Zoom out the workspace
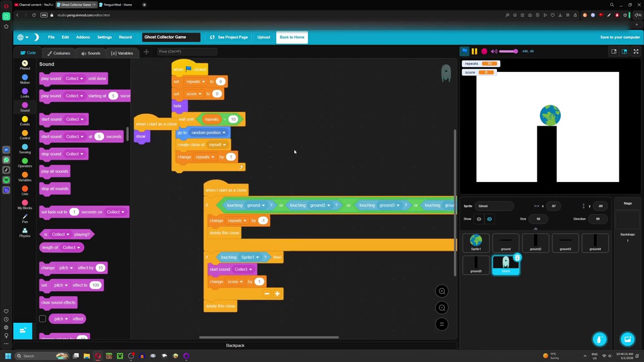The width and height of the screenshot is (644, 362). pyautogui.click(x=442, y=308)
